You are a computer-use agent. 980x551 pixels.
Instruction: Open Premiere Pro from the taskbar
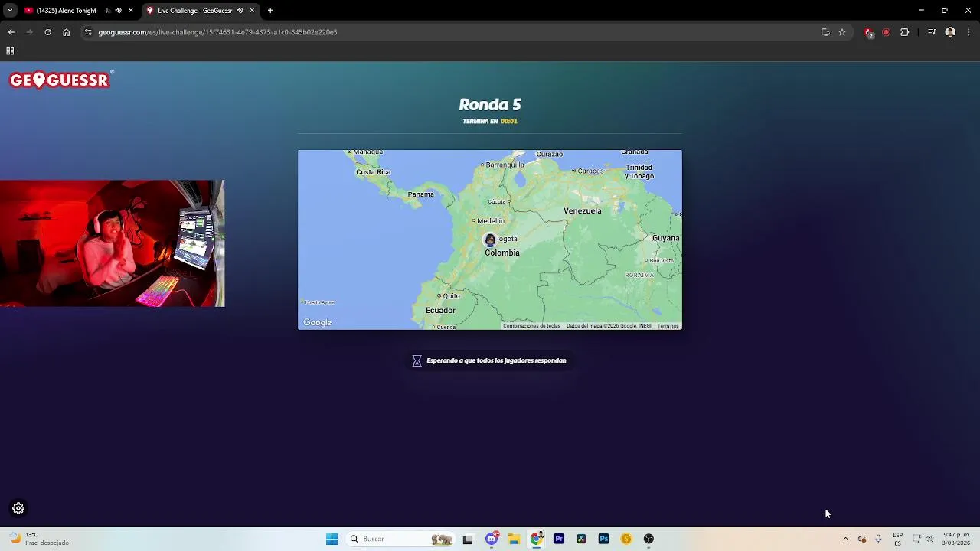click(559, 539)
